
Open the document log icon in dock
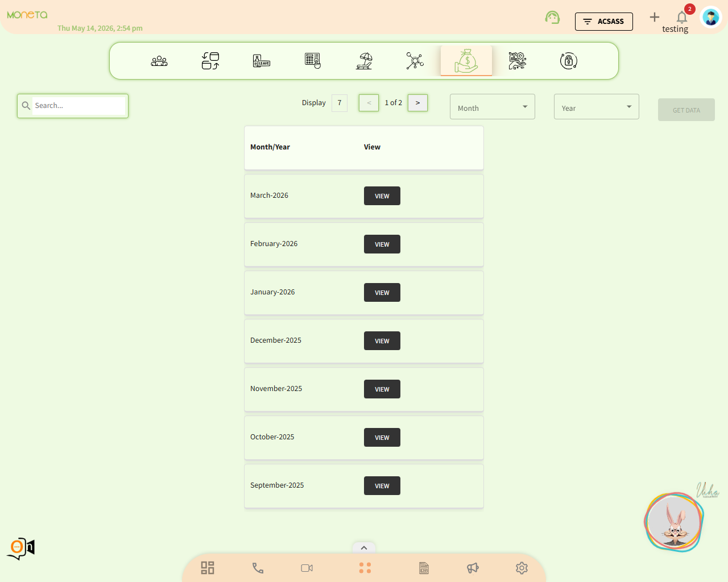pos(424,568)
